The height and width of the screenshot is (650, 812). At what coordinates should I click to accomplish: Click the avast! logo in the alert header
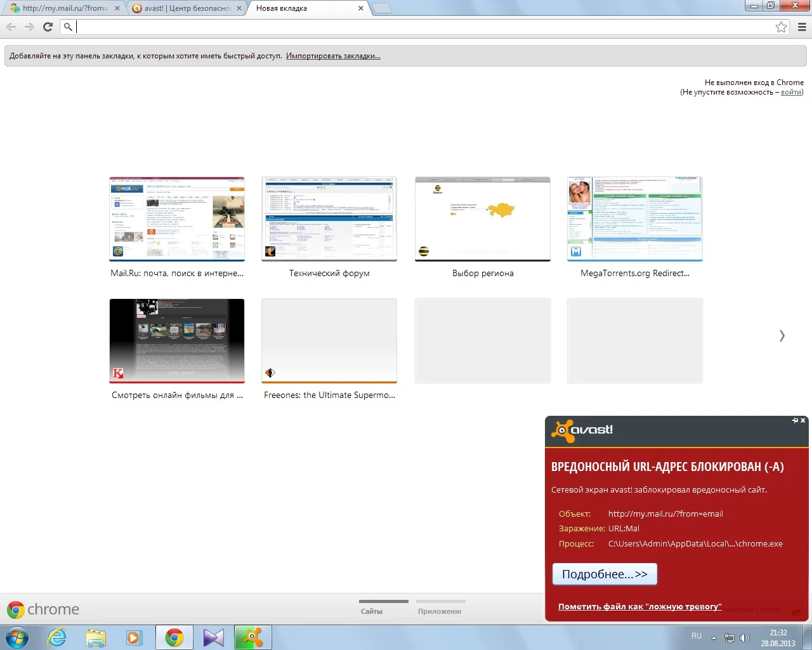coord(582,430)
